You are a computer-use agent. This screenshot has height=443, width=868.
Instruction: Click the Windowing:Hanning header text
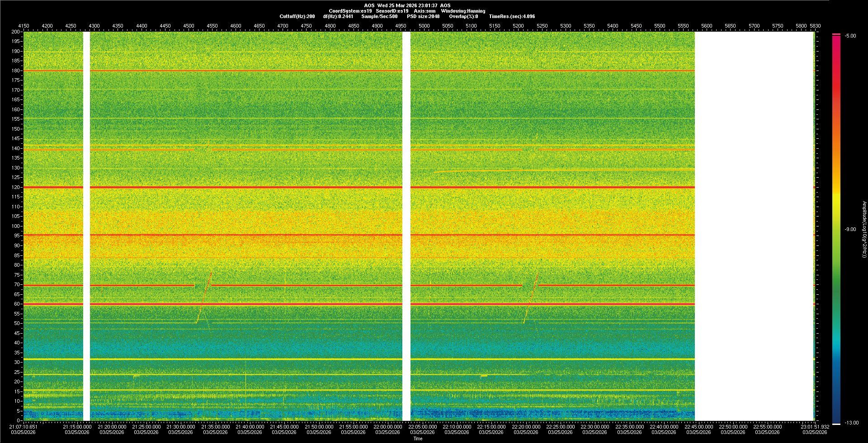(463, 11)
